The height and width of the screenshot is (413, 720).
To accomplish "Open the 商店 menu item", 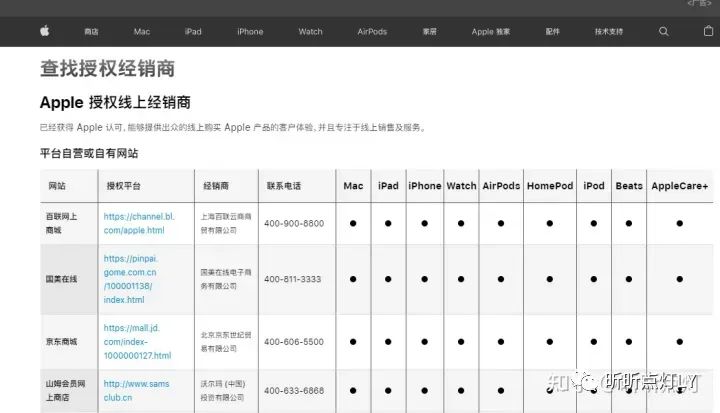I will (x=91, y=32).
